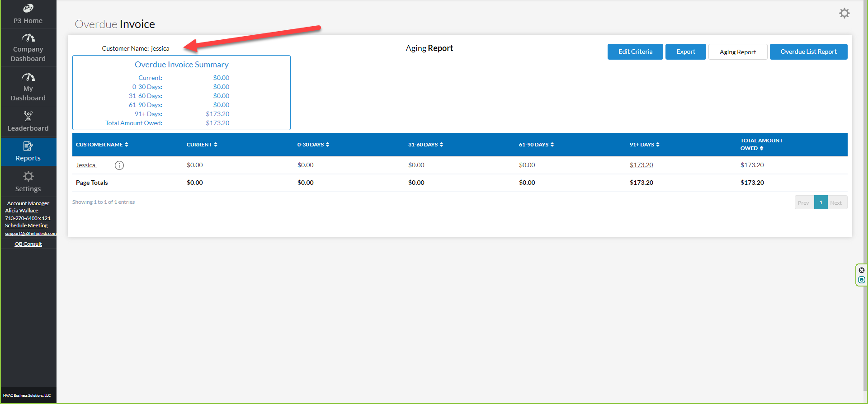Switch to Overdue List Report
Screen dimensions: 868x404
coord(808,52)
